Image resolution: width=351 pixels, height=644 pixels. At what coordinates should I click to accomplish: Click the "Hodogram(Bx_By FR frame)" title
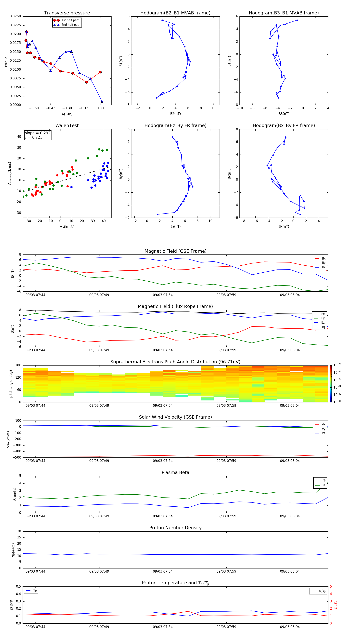point(284,125)
